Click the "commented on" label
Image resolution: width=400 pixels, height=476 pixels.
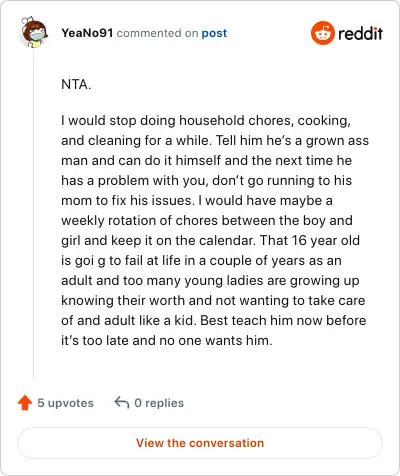(157, 33)
